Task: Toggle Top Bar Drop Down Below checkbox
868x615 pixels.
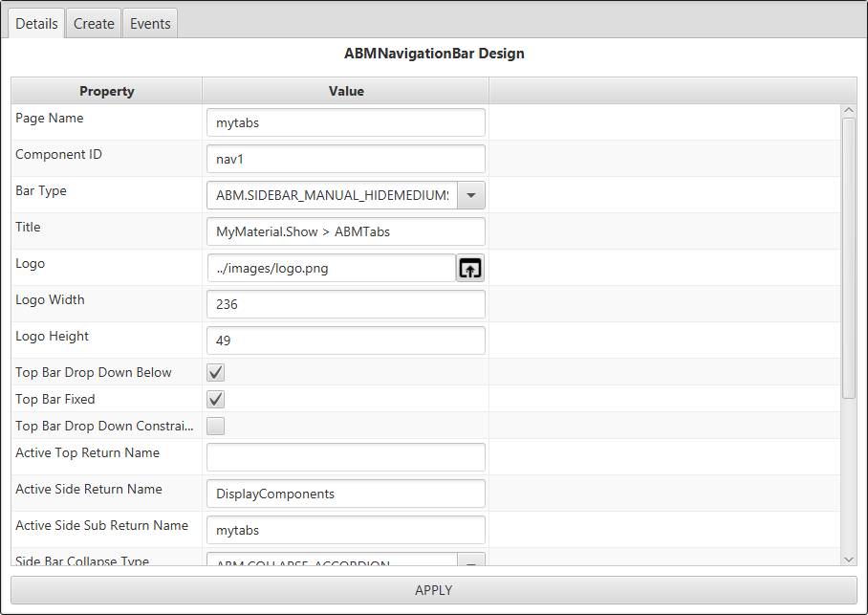Action: click(216, 373)
